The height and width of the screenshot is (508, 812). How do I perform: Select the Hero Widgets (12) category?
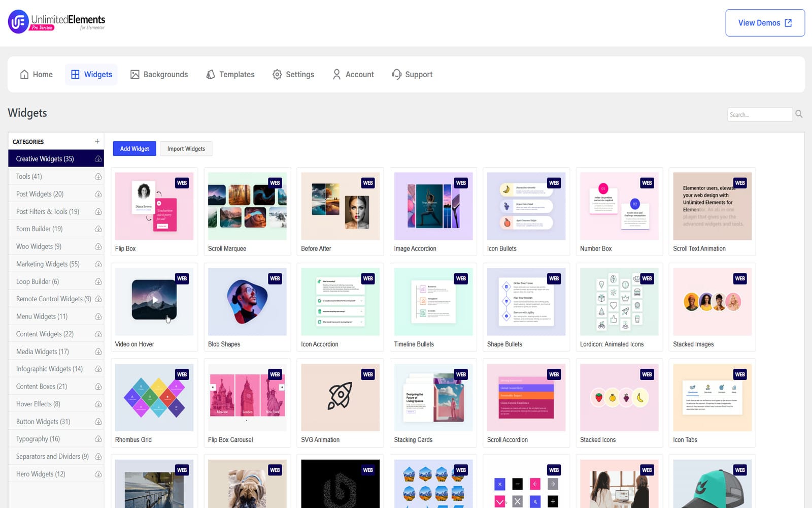pos(56,474)
